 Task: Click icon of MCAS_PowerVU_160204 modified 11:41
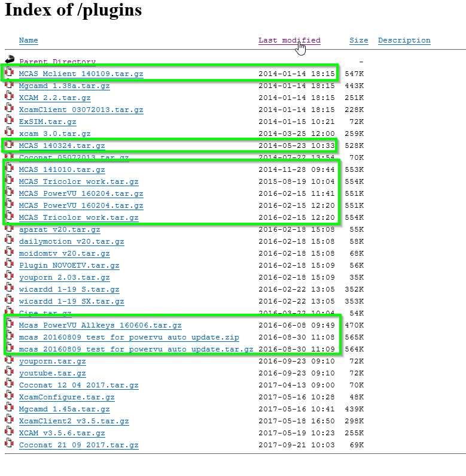click(x=10, y=192)
